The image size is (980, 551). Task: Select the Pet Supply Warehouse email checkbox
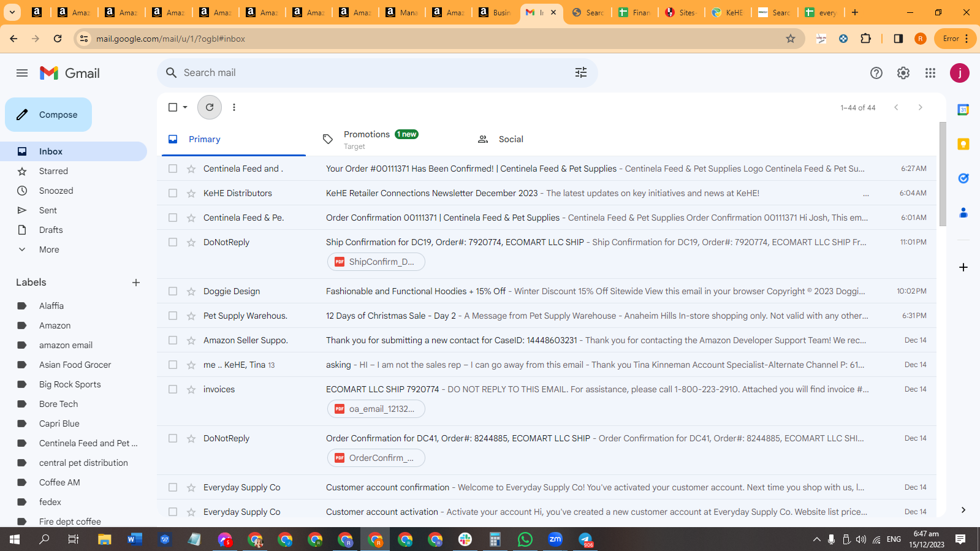pos(173,316)
